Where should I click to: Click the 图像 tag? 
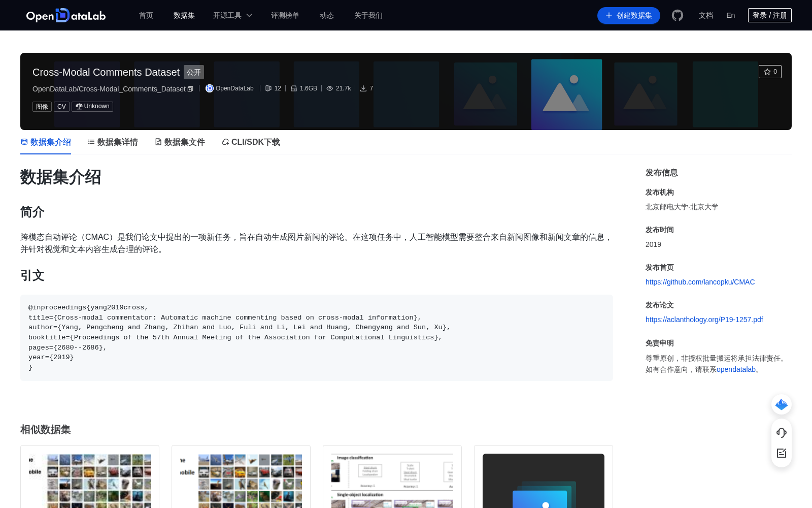(x=42, y=107)
